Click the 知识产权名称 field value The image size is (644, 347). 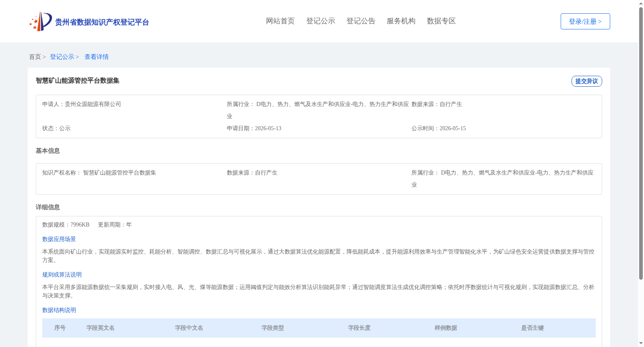120,172
